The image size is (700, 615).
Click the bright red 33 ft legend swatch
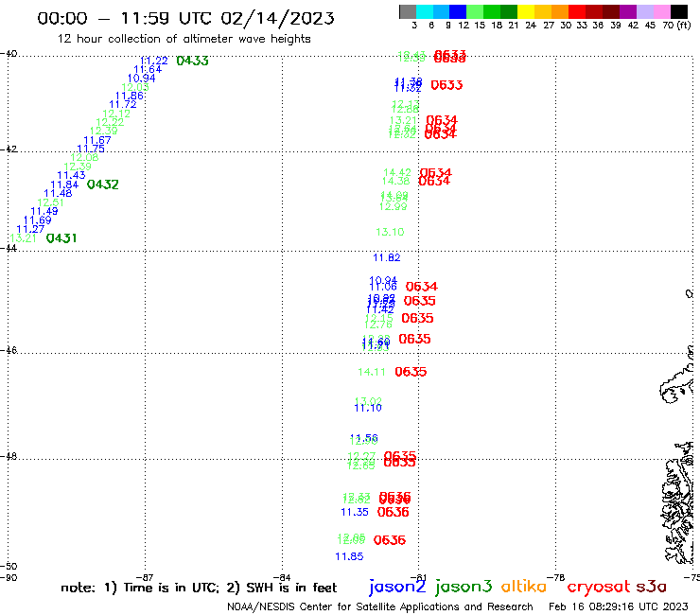click(x=576, y=11)
